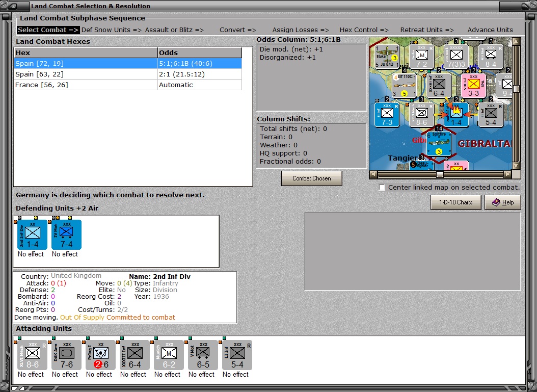Click the gray 8-6 counter on map
Image resolution: width=537 pixels, height=392 pixels.
[x=421, y=115]
